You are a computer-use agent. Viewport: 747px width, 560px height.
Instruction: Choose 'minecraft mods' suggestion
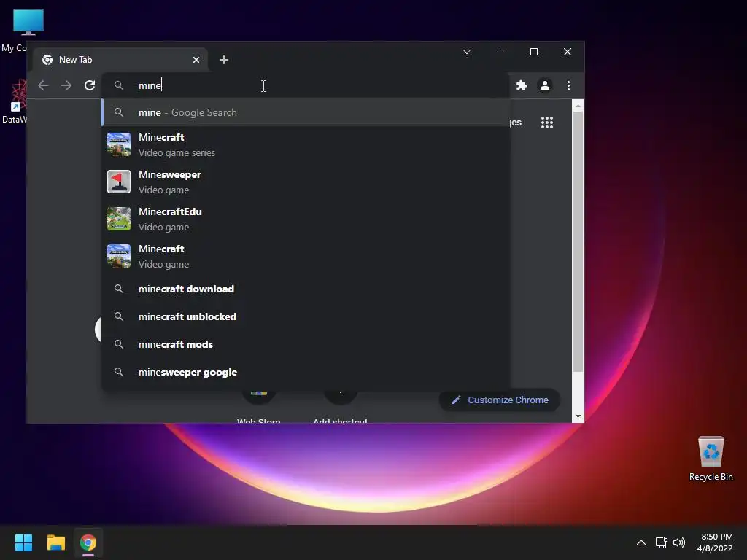click(x=306, y=344)
